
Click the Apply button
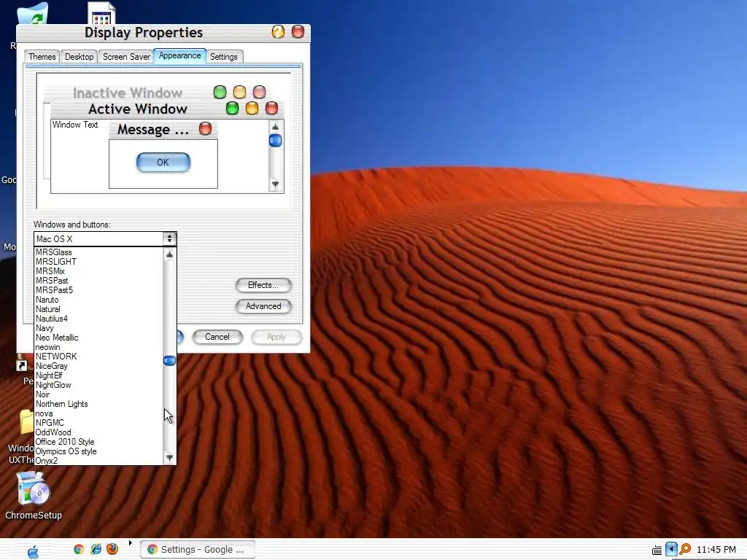click(x=276, y=337)
